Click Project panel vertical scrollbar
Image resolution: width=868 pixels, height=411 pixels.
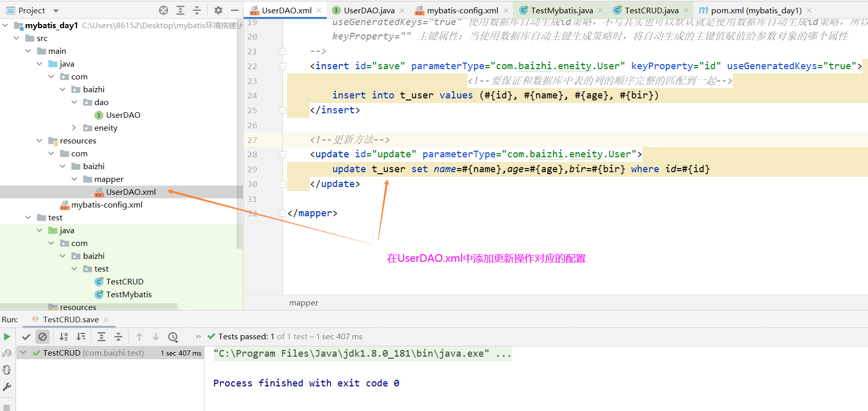(x=240, y=133)
